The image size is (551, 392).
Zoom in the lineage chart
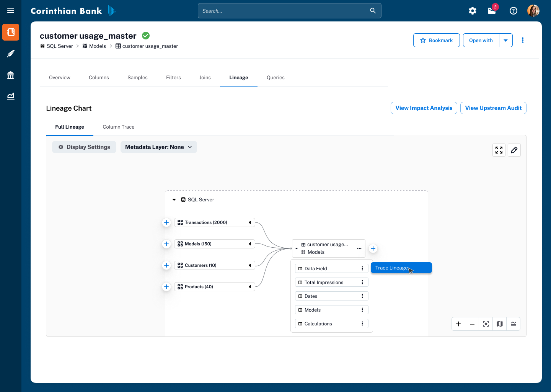(x=458, y=324)
